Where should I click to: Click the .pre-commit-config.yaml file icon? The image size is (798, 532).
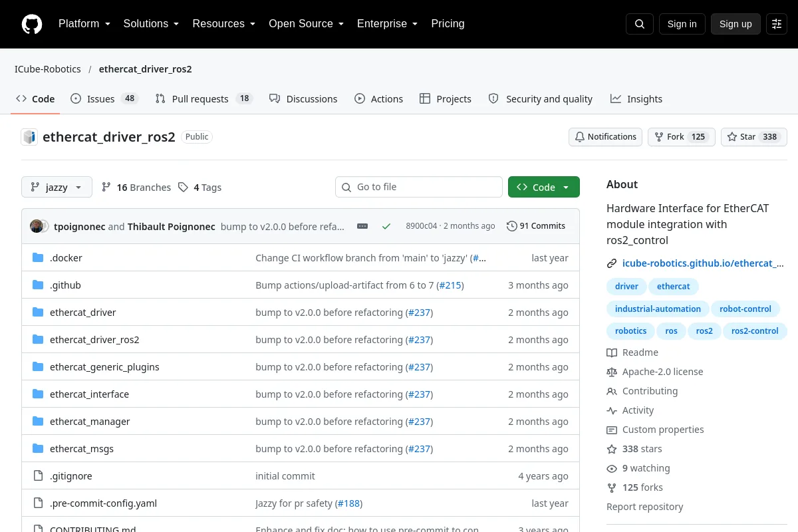38,503
